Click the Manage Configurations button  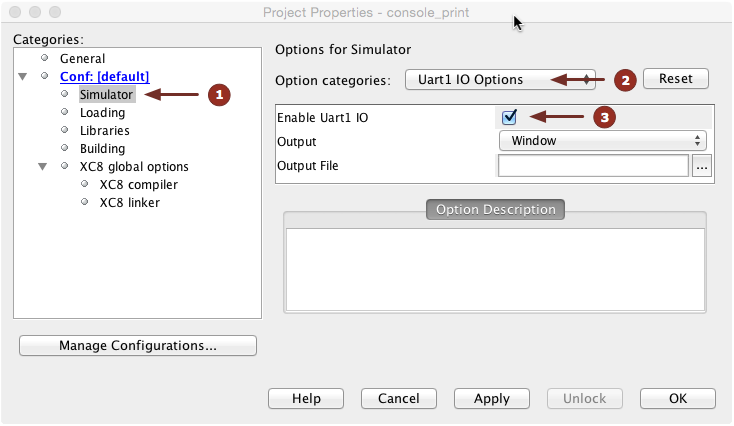coord(138,346)
